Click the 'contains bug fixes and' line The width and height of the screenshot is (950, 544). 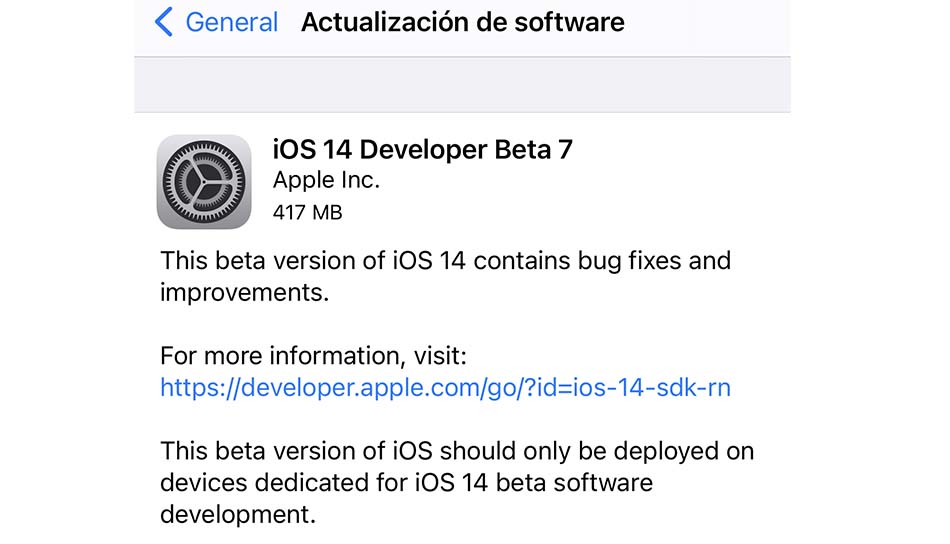tap(602, 261)
